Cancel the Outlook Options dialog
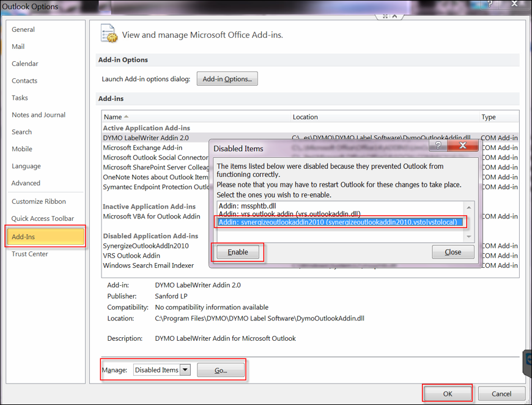 click(501, 393)
